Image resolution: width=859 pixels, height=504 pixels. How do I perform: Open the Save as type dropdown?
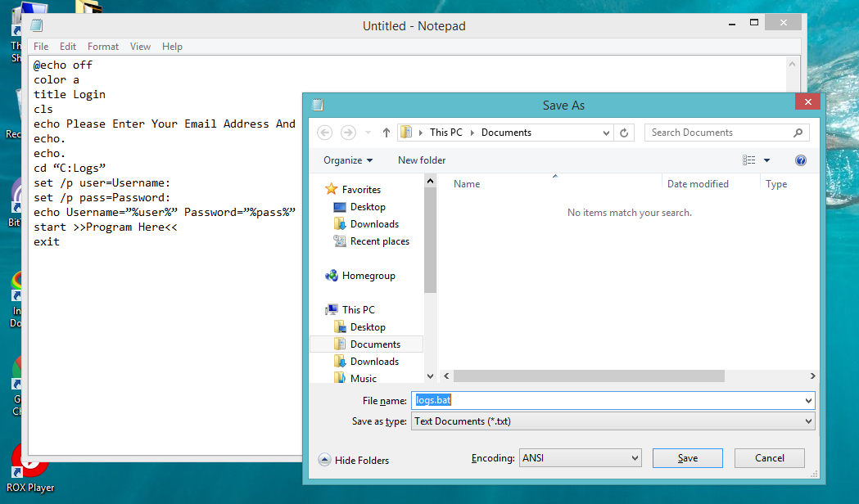point(613,421)
